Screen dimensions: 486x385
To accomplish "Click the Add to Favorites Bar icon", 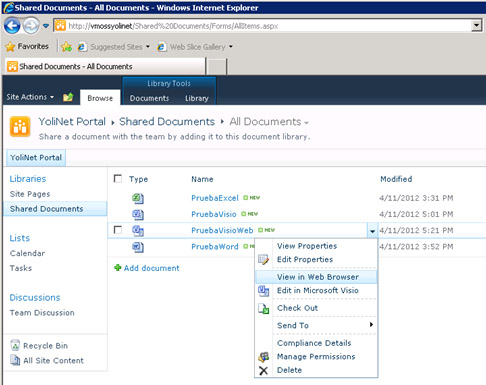I will pos(66,47).
